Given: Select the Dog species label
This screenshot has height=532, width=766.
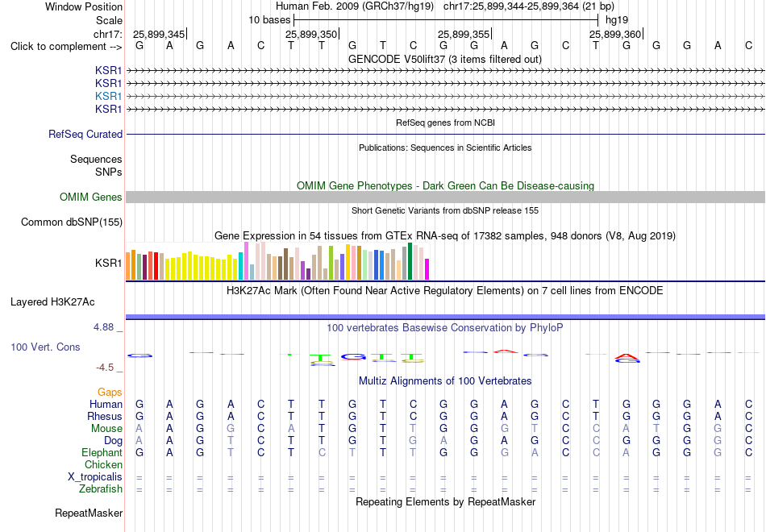Looking at the screenshot, I should (113, 441).
